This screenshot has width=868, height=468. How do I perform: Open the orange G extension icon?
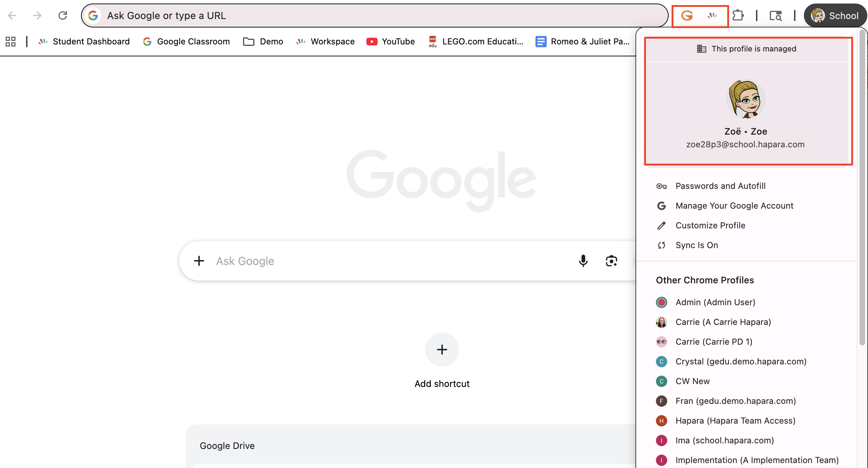coord(687,16)
